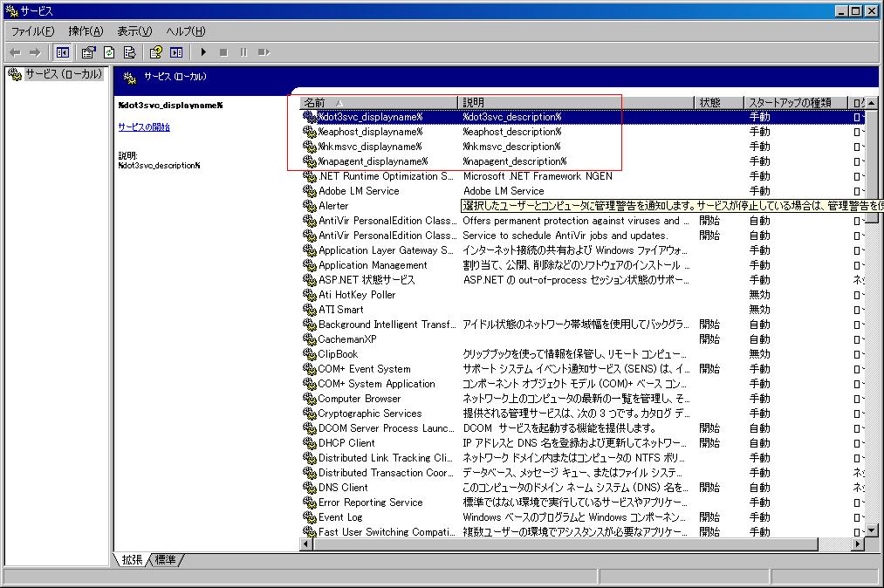Select Ati HotKey Poller row
884x588 pixels.
[582, 295]
